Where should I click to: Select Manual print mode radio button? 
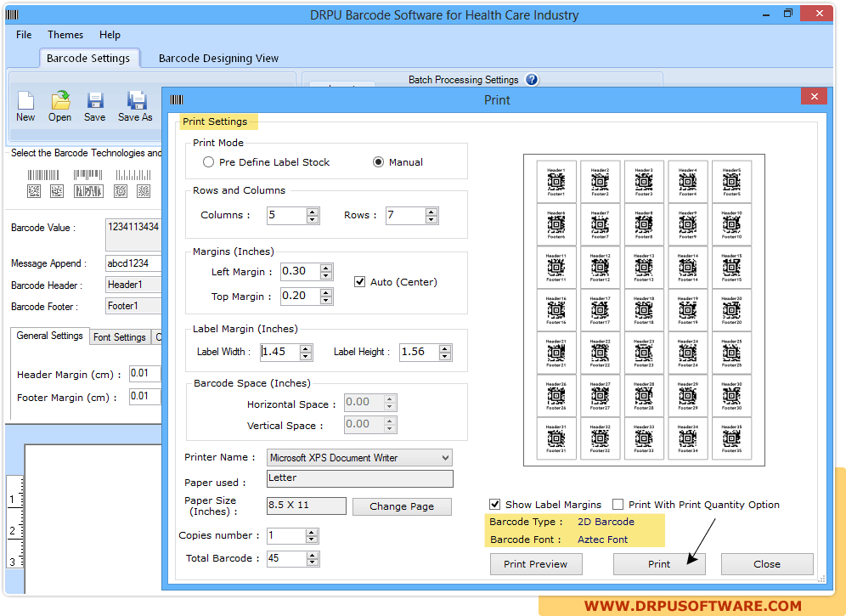378,162
